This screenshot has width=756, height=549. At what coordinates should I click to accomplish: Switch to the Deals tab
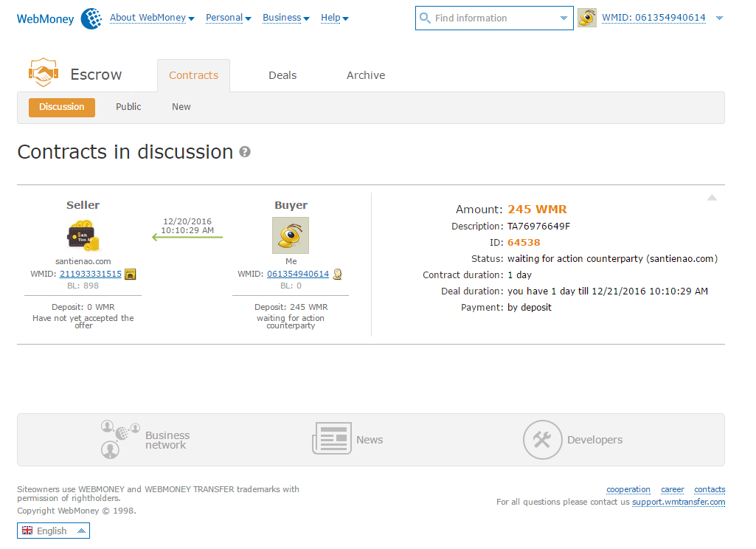pos(282,75)
